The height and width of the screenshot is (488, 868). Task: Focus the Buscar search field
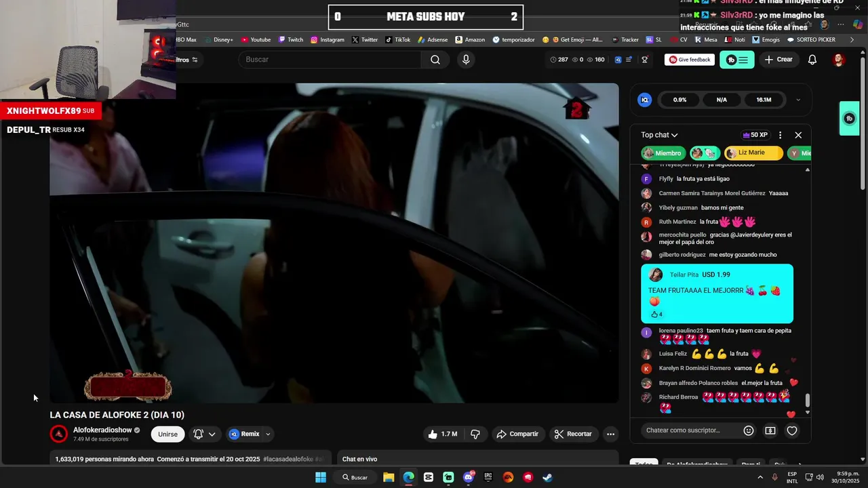point(330,60)
